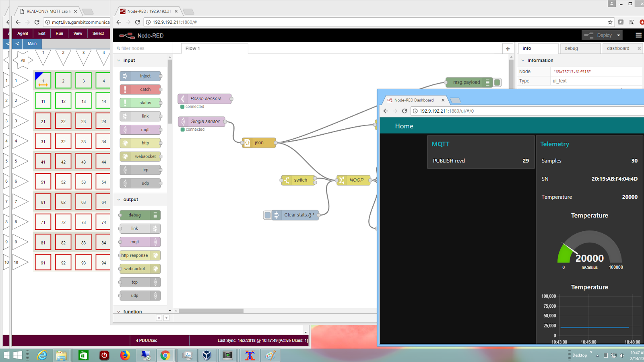
Task: Click the Deploy button
Action: point(602,35)
